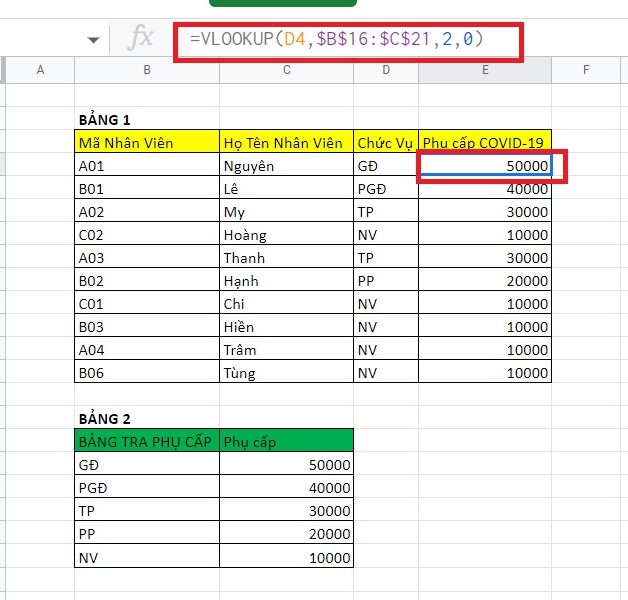Select cell containing My
This screenshot has width=628, height=600.
286,211
